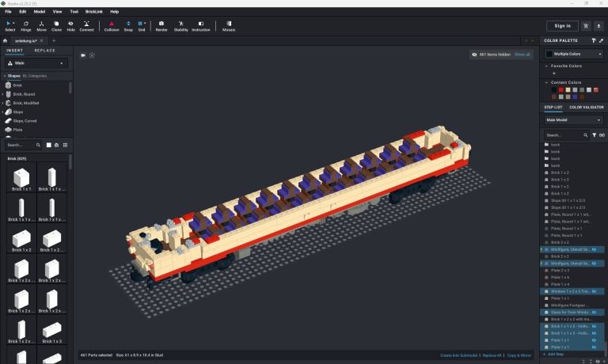
Task: Collapse the Content Colors section
Action: pos(545,82)
